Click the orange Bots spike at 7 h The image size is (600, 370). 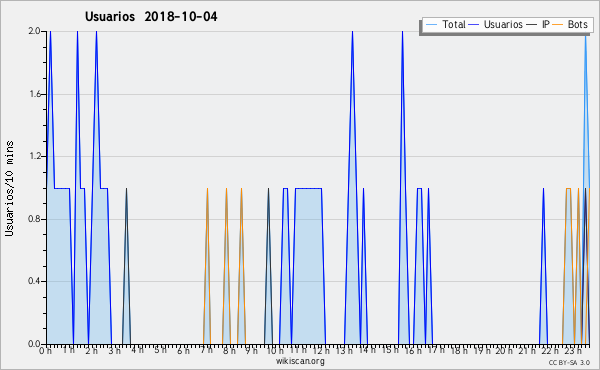(x=207, y=266)
